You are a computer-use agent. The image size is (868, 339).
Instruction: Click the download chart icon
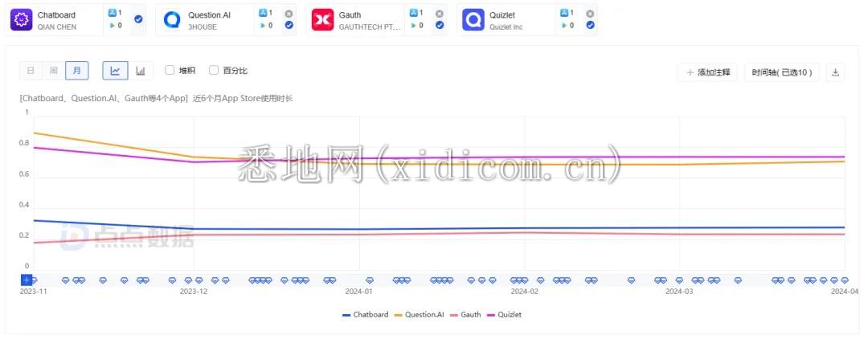click(x=835, y=72)
